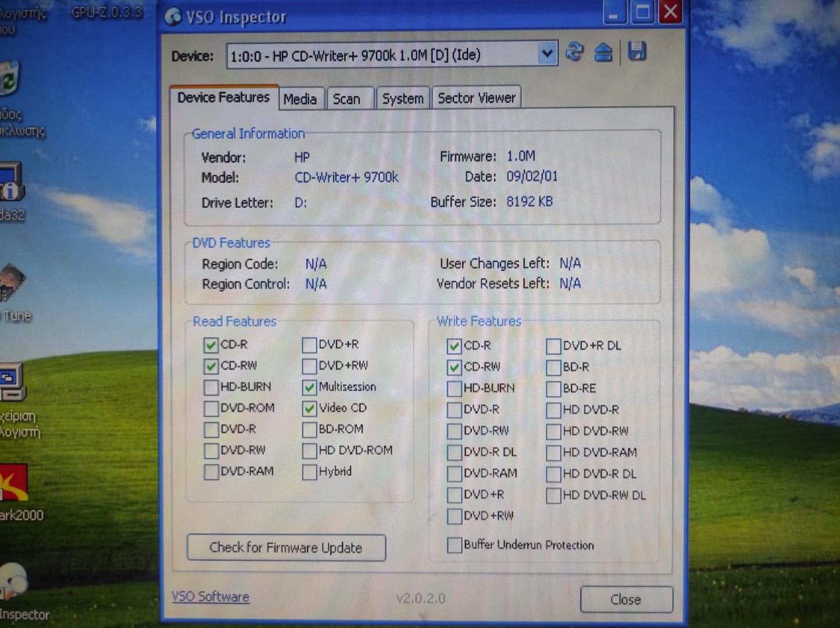Viewport: 840px width, 628px height.
Task: Open the VSO Software link
Action: pos(210,597)
